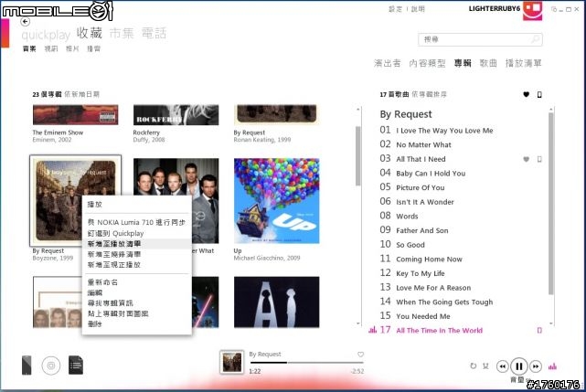Viewport: 586px width, 392px height.
Task: Toggle repeat playback
Action: tap(474, 366)
